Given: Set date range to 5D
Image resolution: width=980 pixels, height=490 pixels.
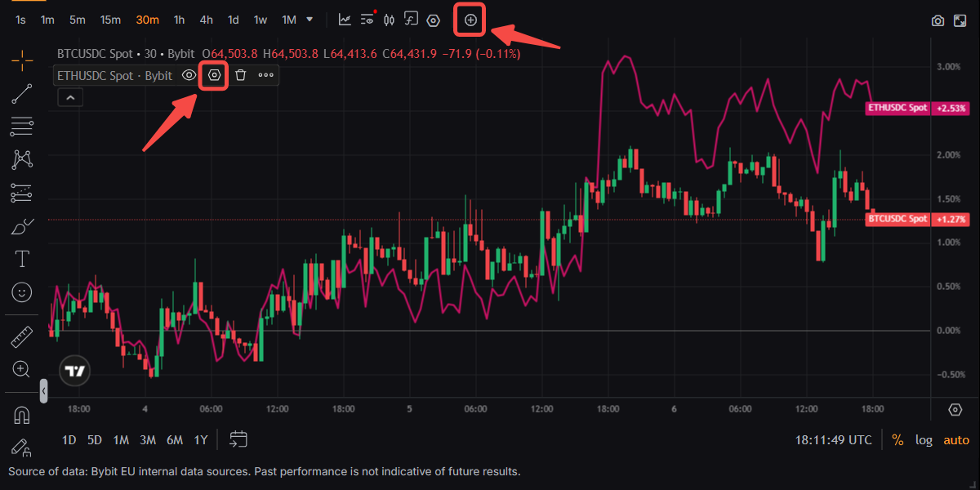Looking at the screenshot, I should click(95, 440).
